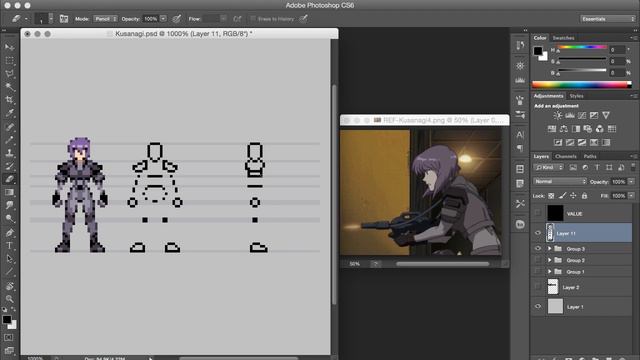The width and height of the screenshot is (640, 360).
Task: Add a Color Balance adjustment
Action: pos(564,129)
